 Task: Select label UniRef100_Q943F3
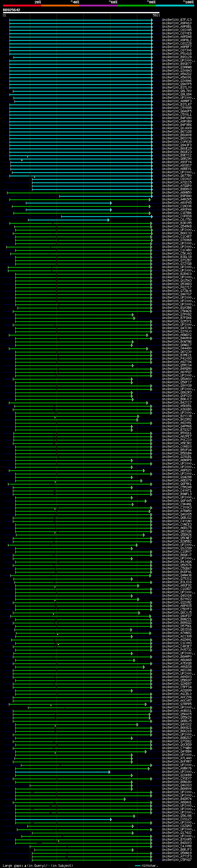[x=177, y=145]
